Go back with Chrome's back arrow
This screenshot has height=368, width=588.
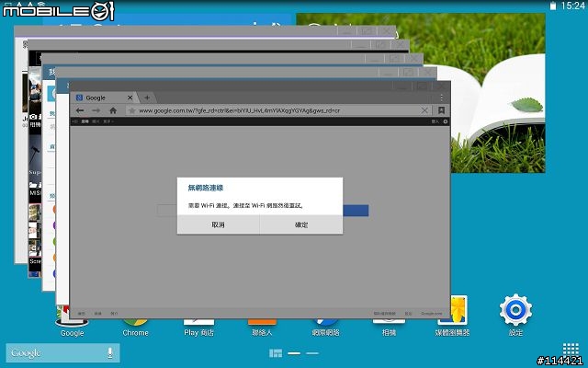point(80,110)
